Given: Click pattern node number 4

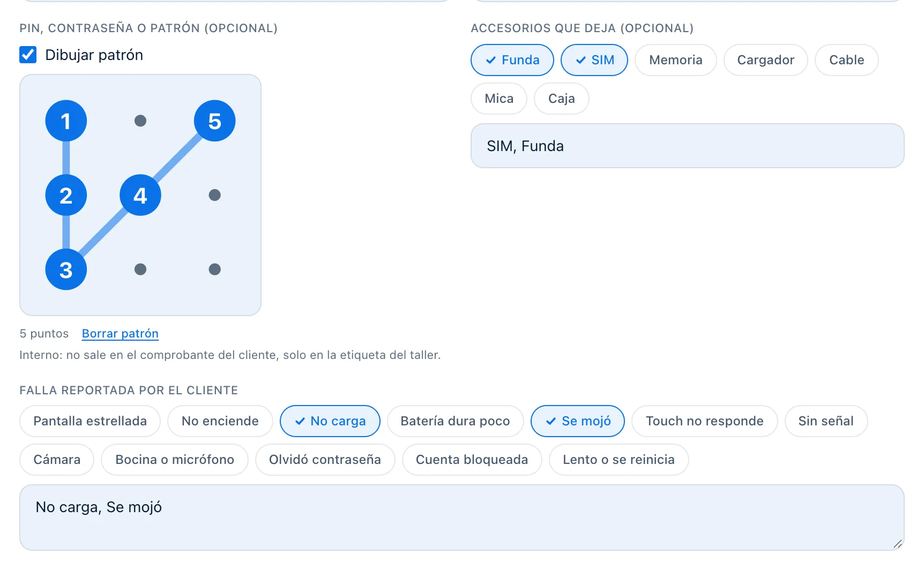Looking at the screenshot, I should pos(140,196).
